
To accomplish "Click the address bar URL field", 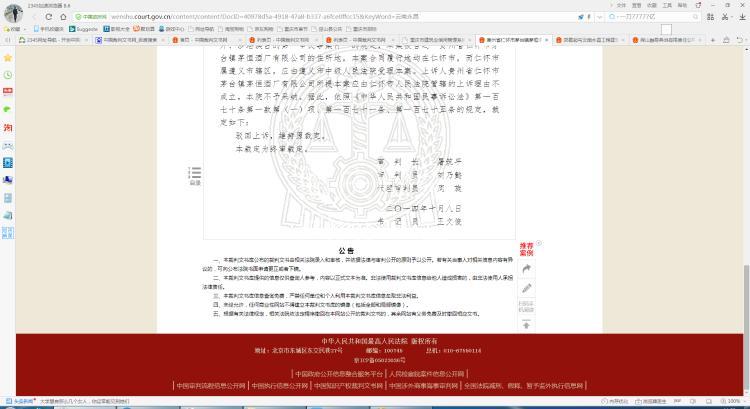I will pos(300,17).
